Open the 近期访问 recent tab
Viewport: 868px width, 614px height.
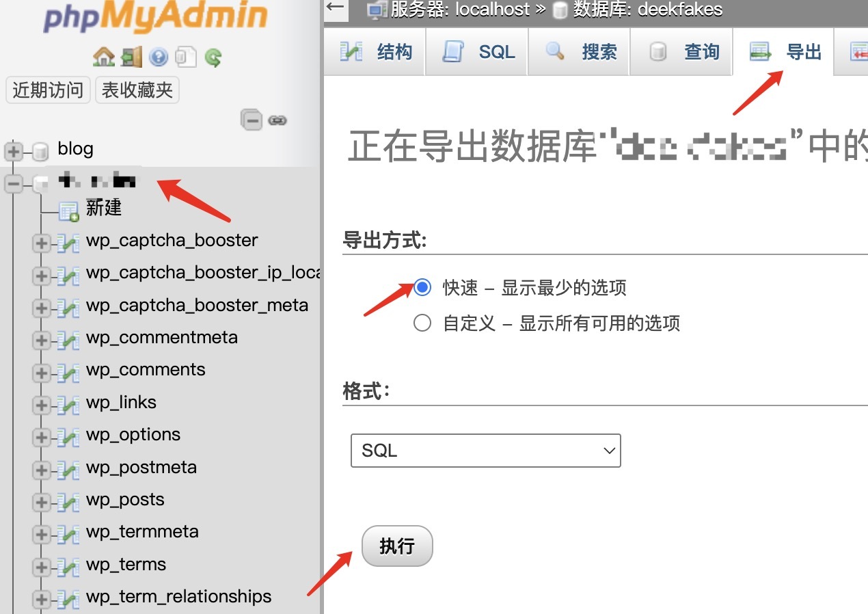coord(48,90)
